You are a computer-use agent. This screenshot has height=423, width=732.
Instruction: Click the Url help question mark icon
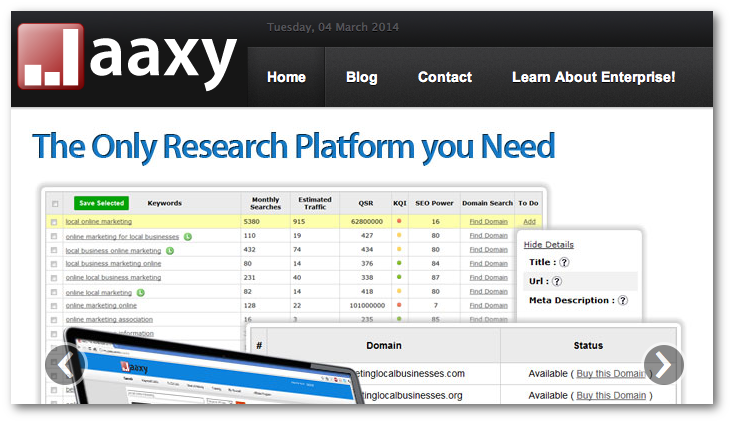pyautogui.click(x=557, y=282)
